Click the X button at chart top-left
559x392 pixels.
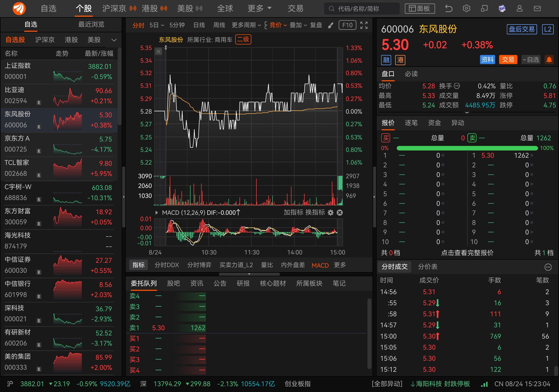pos(159,51)
